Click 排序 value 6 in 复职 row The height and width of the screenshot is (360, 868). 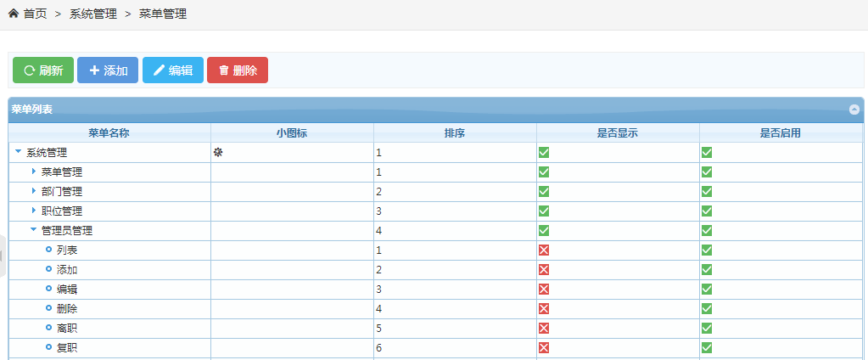click(x=379, y=348)
